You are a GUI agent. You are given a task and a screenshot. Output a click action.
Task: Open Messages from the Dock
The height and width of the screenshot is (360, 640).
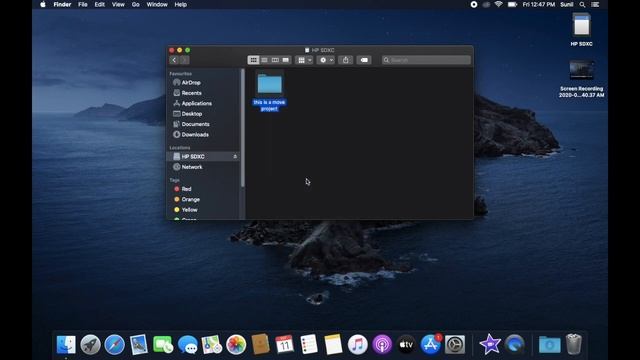tap(187, 345)
